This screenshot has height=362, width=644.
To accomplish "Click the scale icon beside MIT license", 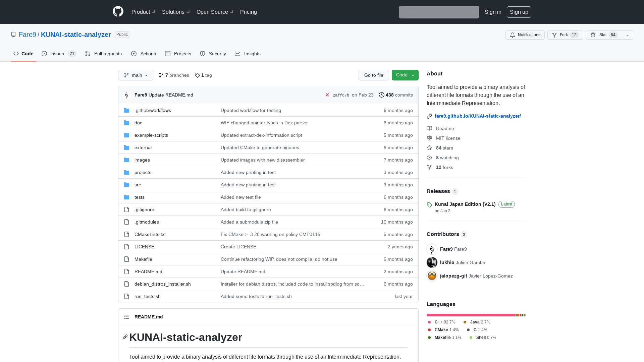I will pos(429,138).
